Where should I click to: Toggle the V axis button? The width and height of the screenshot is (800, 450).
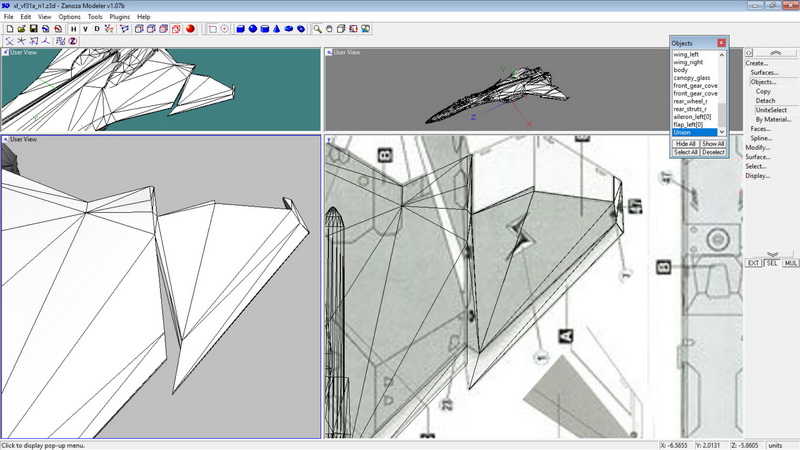tap(85, 29)
